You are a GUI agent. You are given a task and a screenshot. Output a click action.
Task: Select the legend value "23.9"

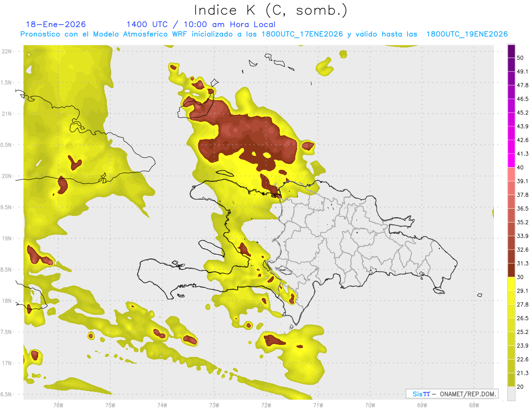pos(523,345)
